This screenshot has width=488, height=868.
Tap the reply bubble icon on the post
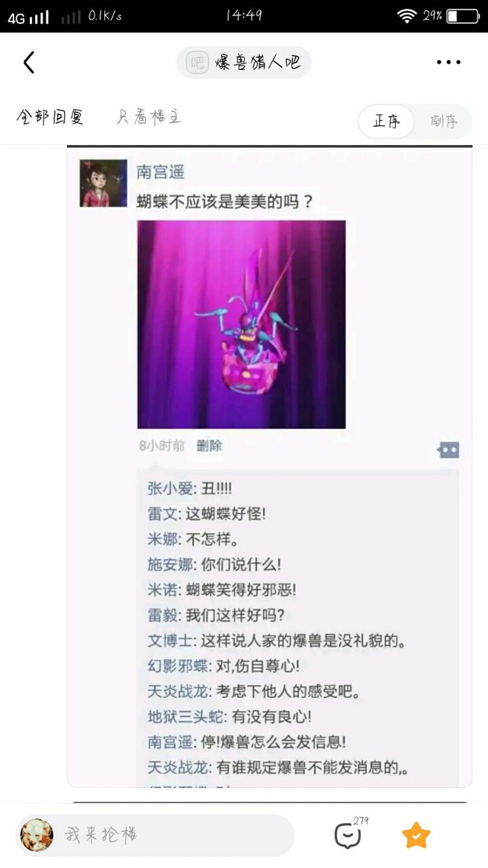pos(448,450)
